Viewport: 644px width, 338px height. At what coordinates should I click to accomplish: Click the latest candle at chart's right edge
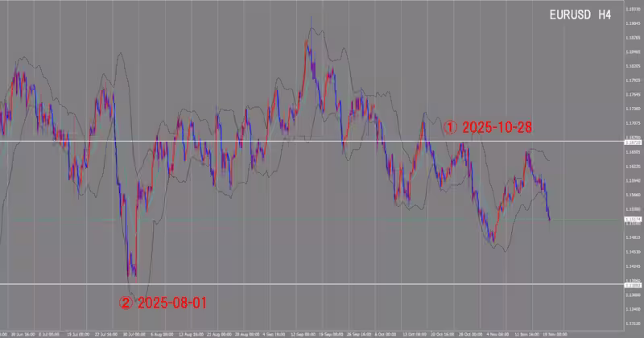[x=549, y=216]
